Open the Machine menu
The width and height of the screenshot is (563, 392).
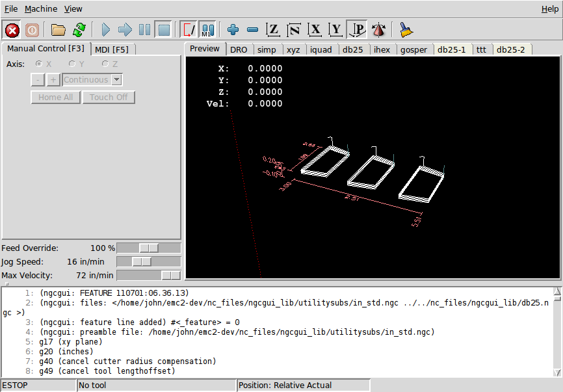point(40,8)
